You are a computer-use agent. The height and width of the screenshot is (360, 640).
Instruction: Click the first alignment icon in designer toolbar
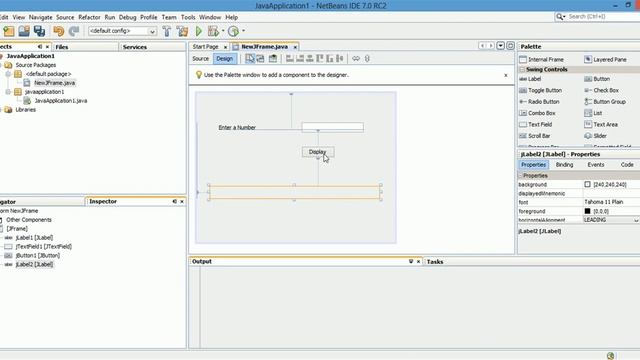(290, 58)
